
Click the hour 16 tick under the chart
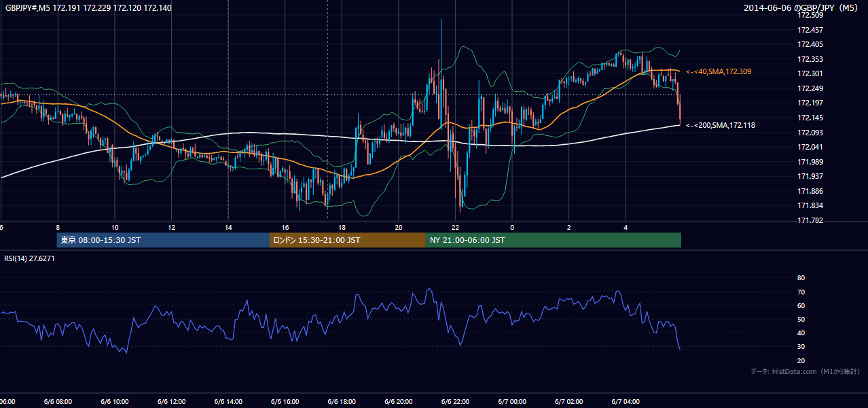tap(285, 227)
